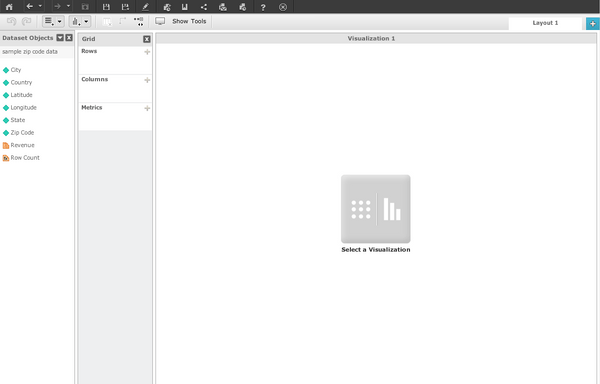Go to the Home page icon
The height and width of the screenshot is (384, 600).
(9, 7)
